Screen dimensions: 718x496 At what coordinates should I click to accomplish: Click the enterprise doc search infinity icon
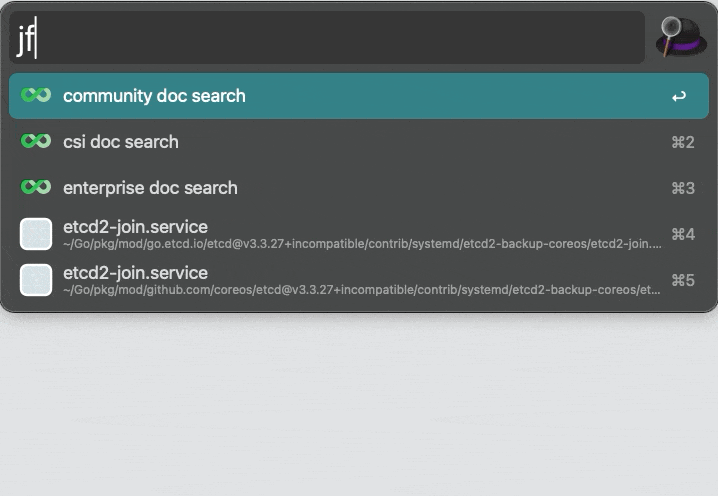36,188
